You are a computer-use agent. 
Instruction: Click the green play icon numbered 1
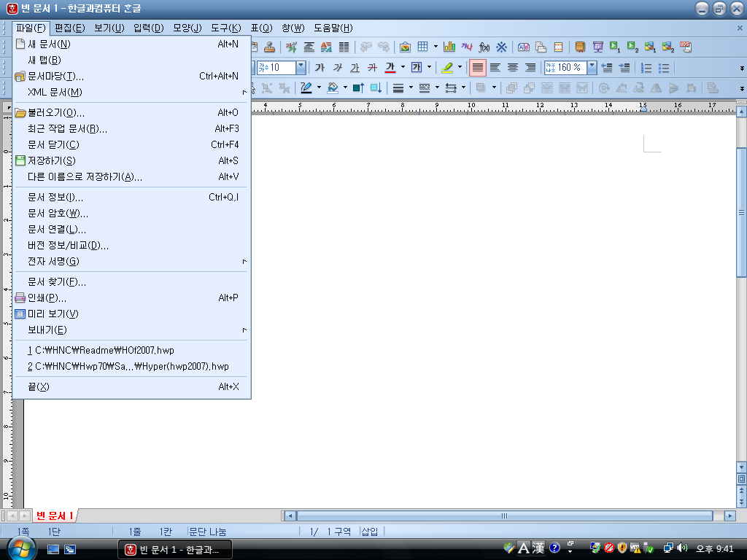[x=615, y=47]
